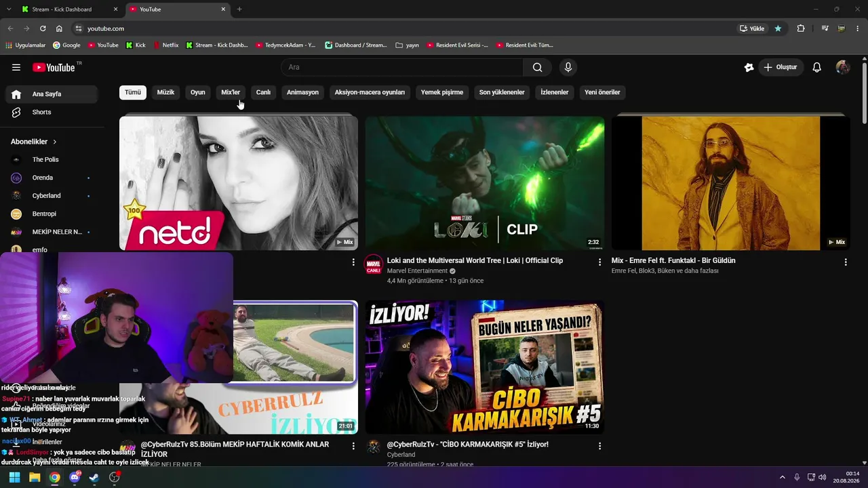Open the Chrome three-dot menu
868x488 pixels.
coord(858,28)
